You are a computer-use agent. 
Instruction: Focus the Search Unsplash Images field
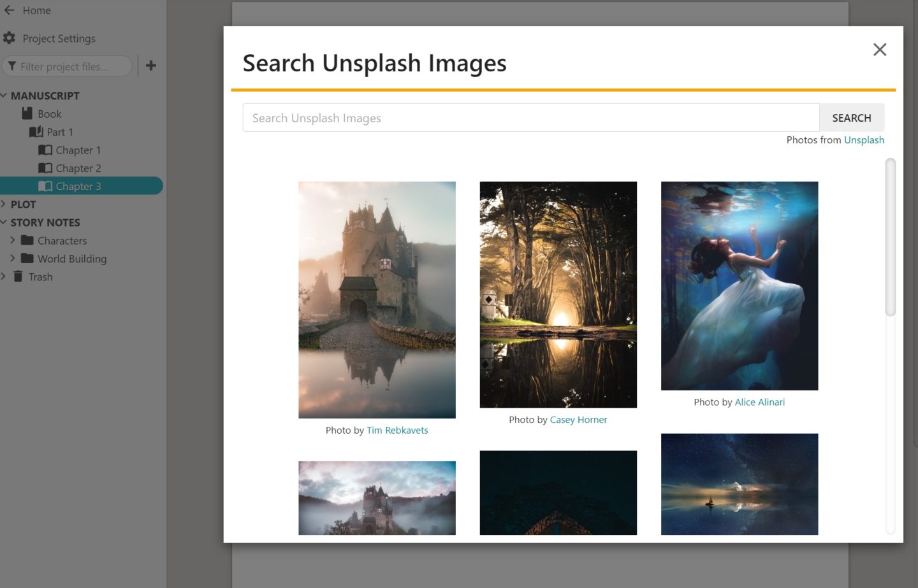[x=531, y=118]
